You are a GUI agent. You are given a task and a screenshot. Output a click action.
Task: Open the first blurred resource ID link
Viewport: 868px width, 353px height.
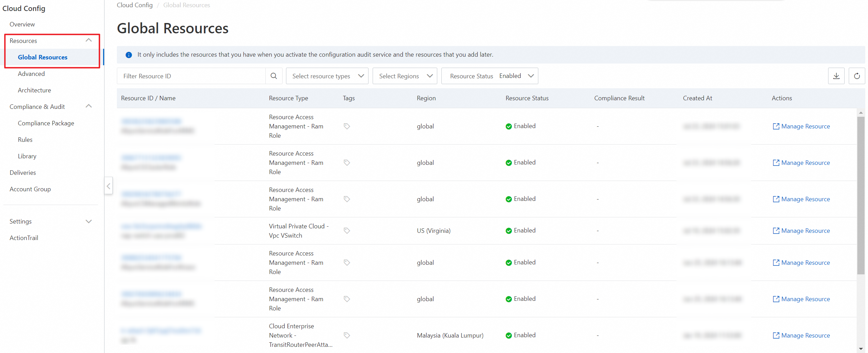(151, 121)
